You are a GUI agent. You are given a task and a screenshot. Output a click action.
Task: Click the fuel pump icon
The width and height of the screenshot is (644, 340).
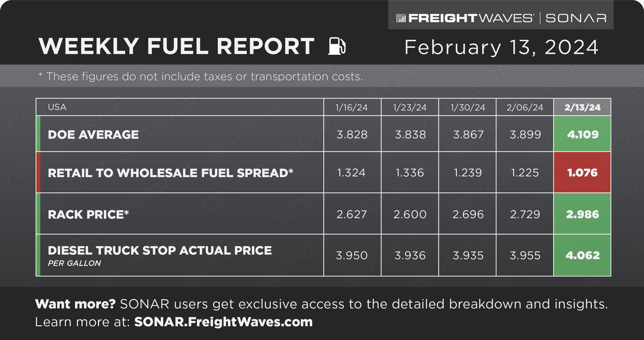337,46
